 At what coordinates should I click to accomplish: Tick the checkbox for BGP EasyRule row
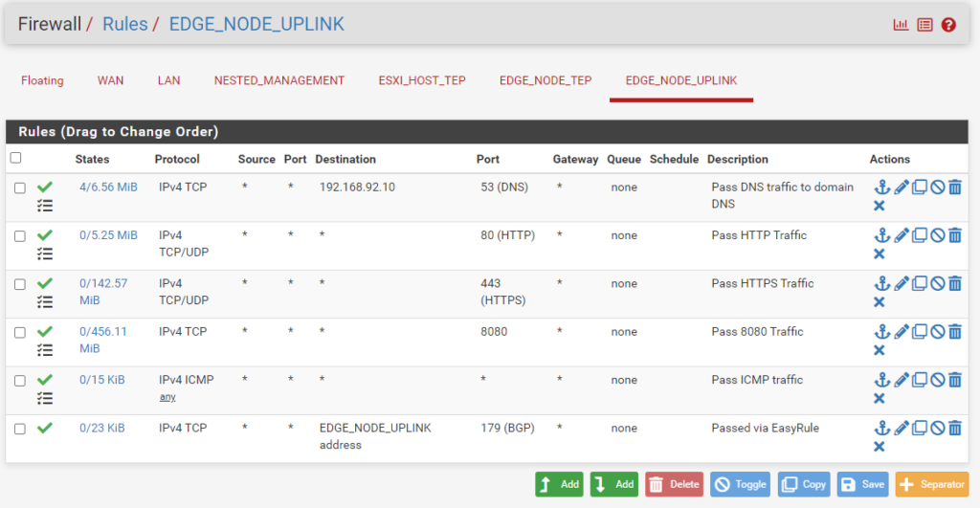[20, 429]
